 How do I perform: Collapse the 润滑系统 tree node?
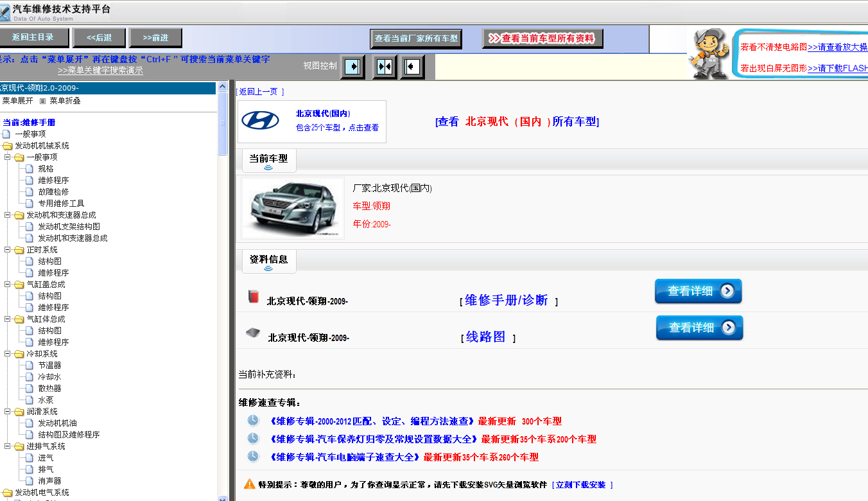(8, 412)
